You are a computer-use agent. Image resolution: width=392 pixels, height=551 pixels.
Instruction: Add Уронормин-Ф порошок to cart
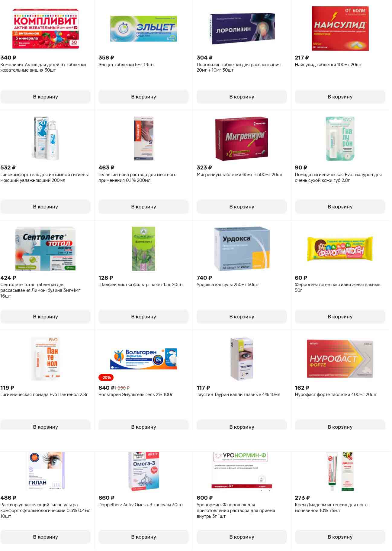[242, 537]
